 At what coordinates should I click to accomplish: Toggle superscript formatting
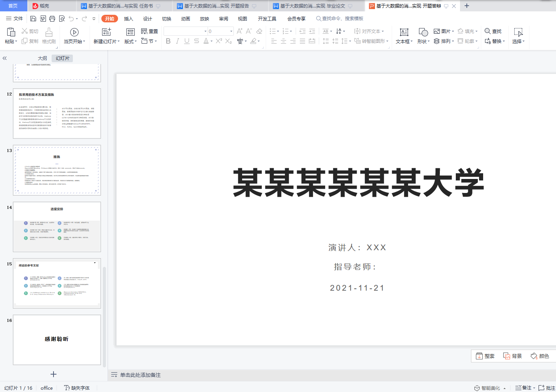pyautogui.click(x=219, y=41)
